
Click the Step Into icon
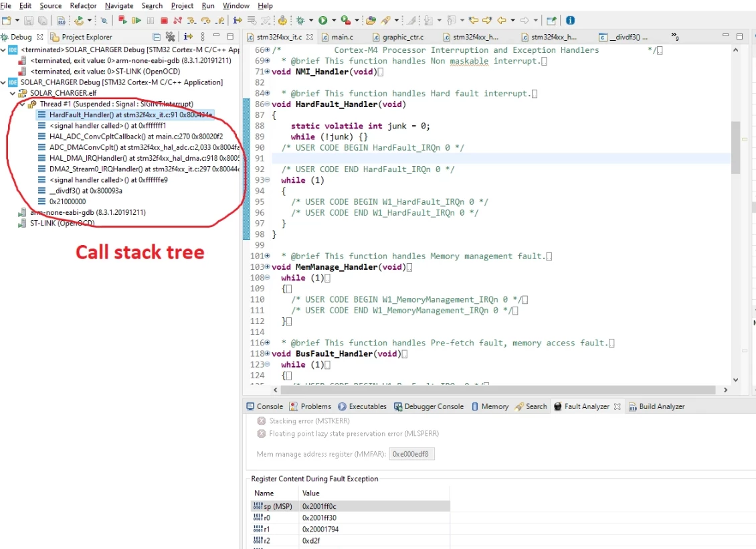(191, 20)
